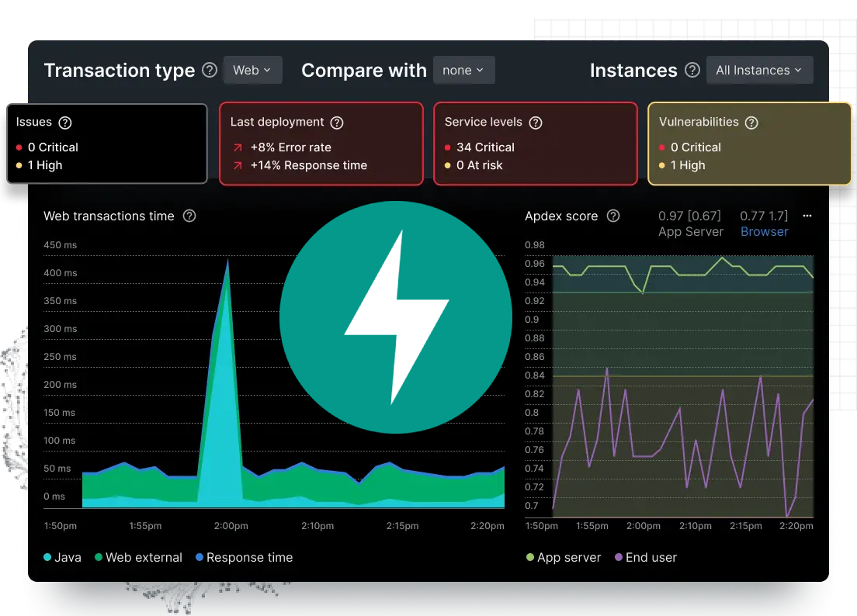The image size is (857, 616).
Task: Toggle the Java series in the legend
Action: 62,557
